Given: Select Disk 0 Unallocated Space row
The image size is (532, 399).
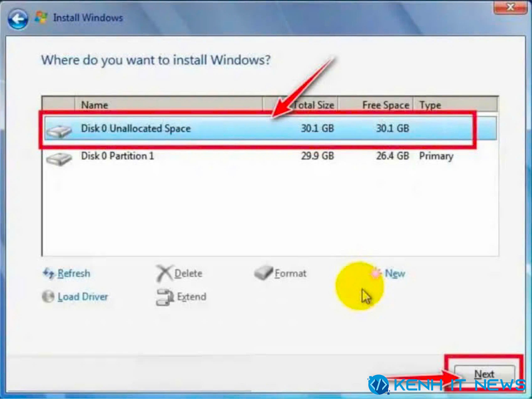Looking at the screenshot, I should point(270,128).
